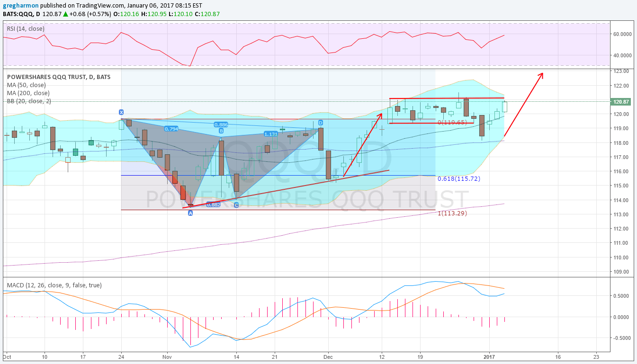Click the 0.794 pattern ratio label
This screenshot has height=364, width=637.
point(171,129)
